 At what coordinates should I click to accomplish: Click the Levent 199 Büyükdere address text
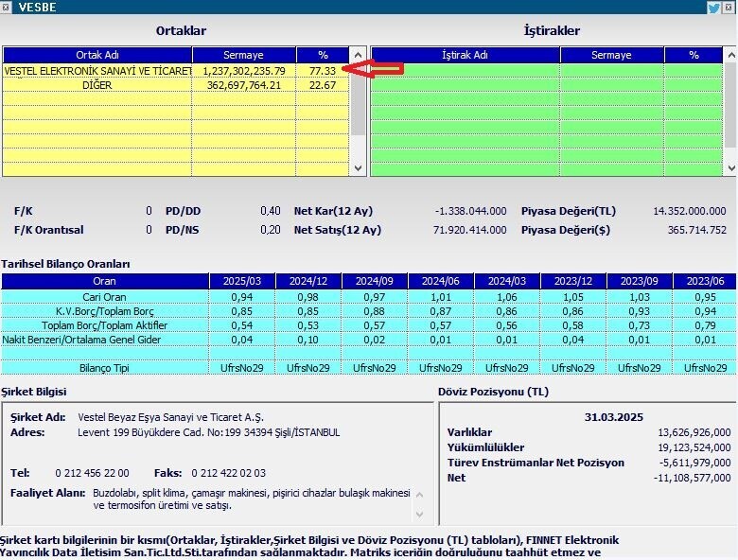pos(208,432)
